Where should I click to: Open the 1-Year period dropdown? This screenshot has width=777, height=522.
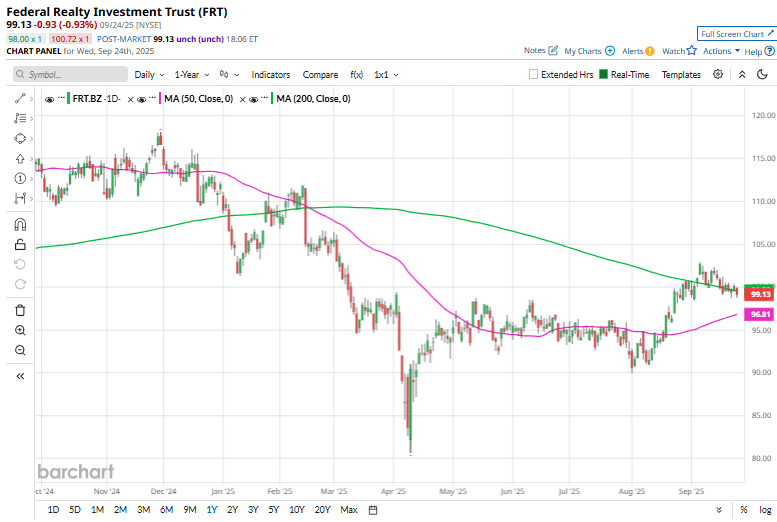(x=192, y=74)
